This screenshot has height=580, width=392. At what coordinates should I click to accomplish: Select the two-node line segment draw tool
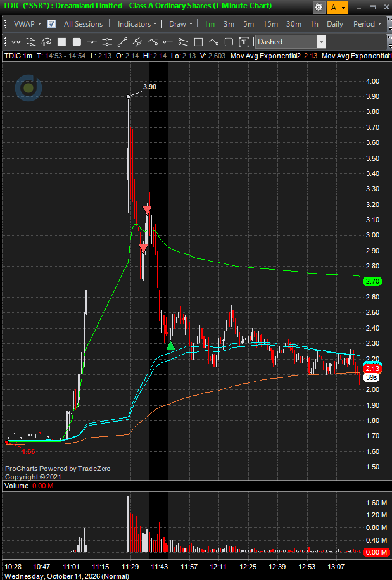pos(16,42)
